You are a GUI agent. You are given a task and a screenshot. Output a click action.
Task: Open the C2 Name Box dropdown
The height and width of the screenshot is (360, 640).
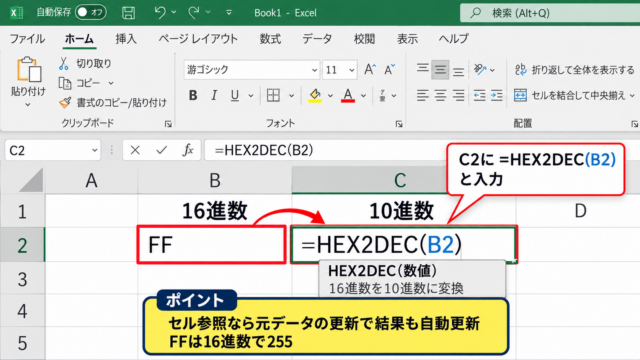point(95,151)
